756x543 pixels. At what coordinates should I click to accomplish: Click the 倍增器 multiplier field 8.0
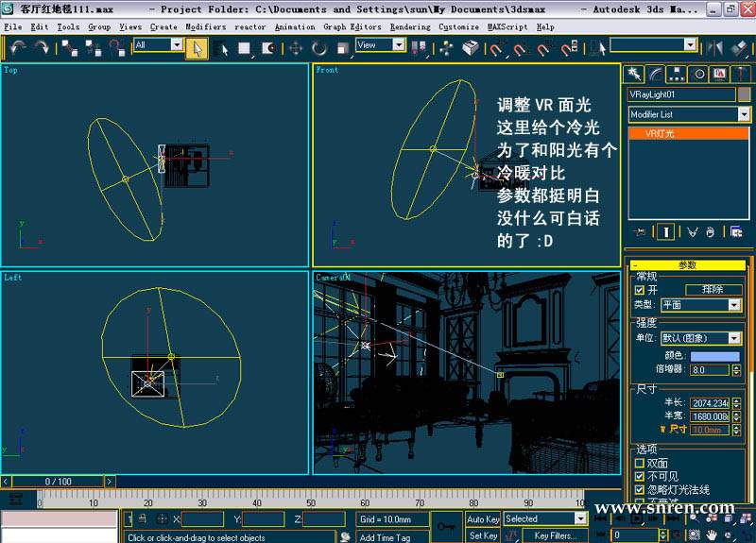click(711, 370)
